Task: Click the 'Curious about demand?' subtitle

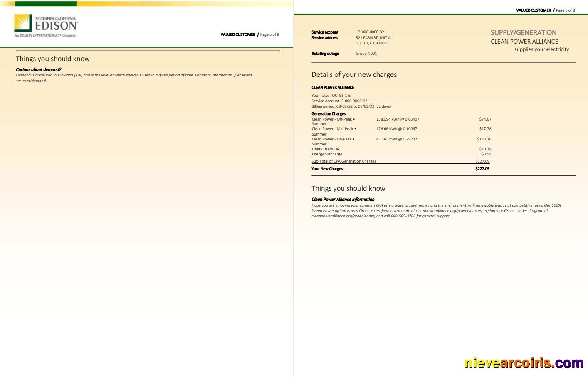Action: pyautogui.click(x=38, y=69)
